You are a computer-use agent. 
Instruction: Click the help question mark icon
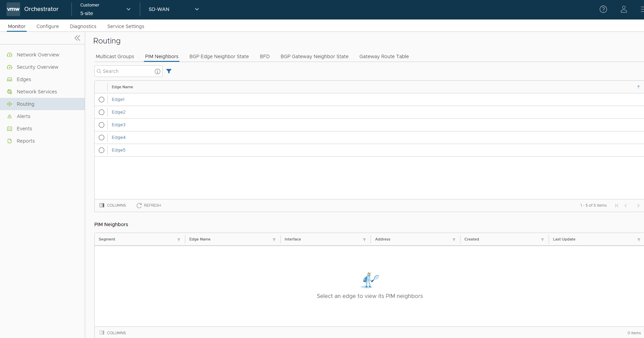pyautogui.click(x=603, y=9)
